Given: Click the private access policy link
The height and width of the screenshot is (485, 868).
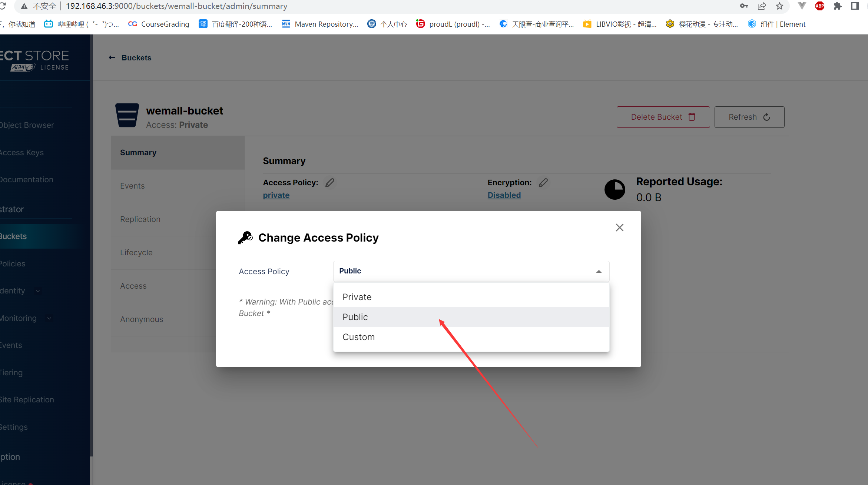Looking at the screenshot, I should 276,195.
